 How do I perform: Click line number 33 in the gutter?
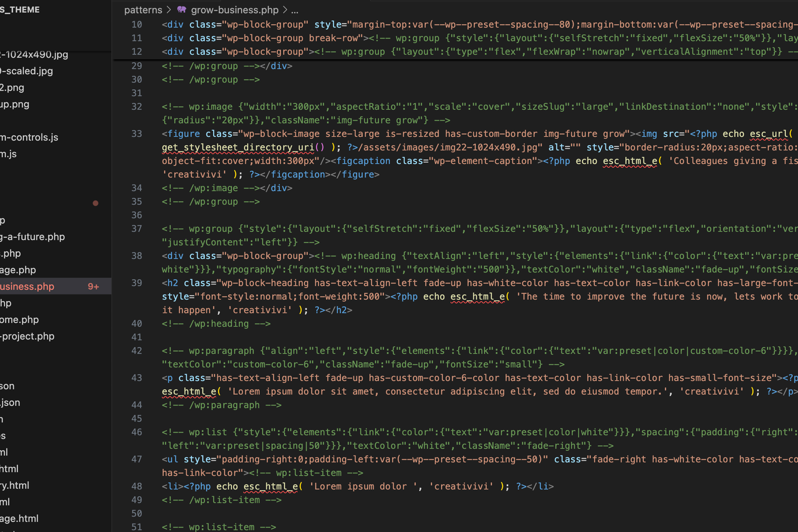137,134
